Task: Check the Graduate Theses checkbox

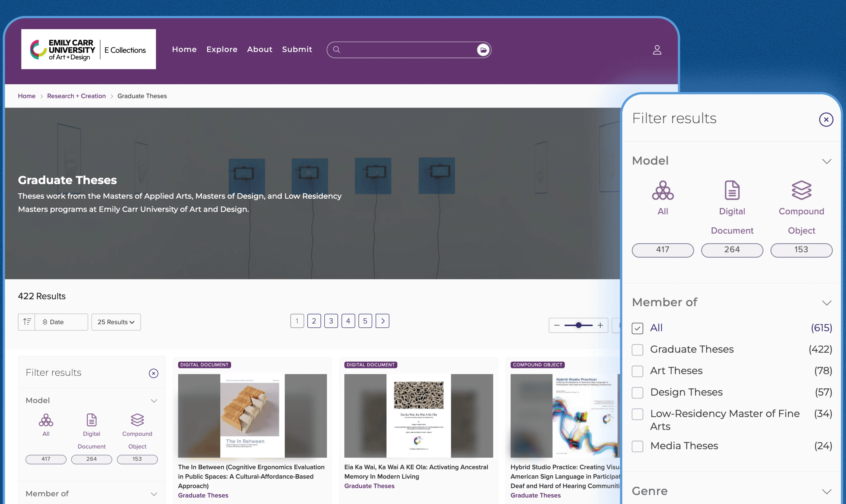Action: click(x=637, y=350)
